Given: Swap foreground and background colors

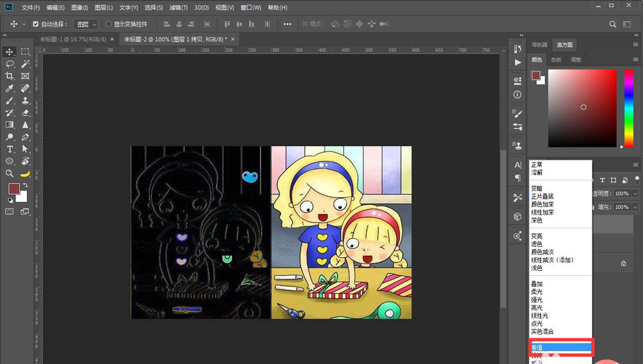Looking at the screenshot, I should pyautogui.click(x=26, y=185).
